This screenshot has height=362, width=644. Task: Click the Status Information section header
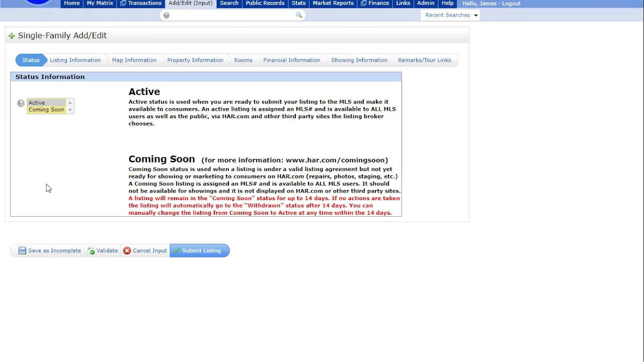coord(206,77)
